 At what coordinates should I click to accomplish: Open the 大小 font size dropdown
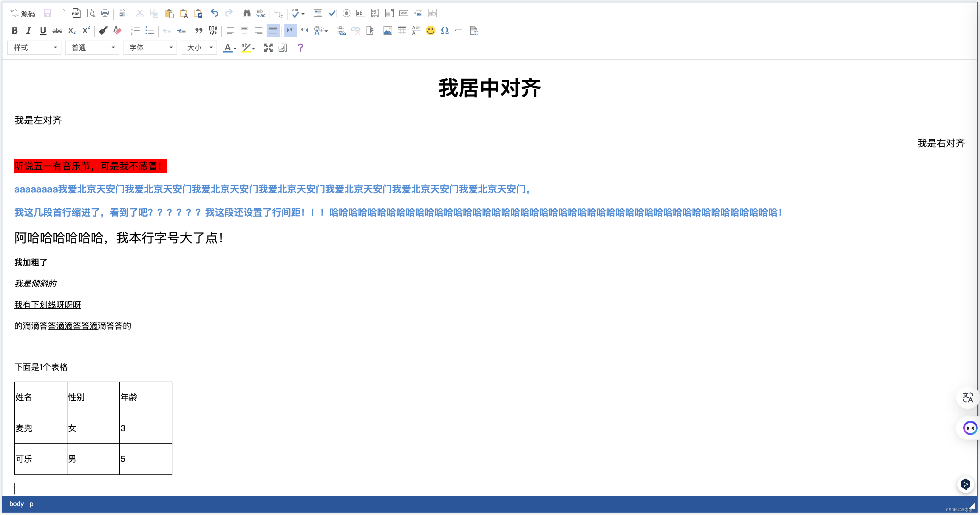(199, 47)
